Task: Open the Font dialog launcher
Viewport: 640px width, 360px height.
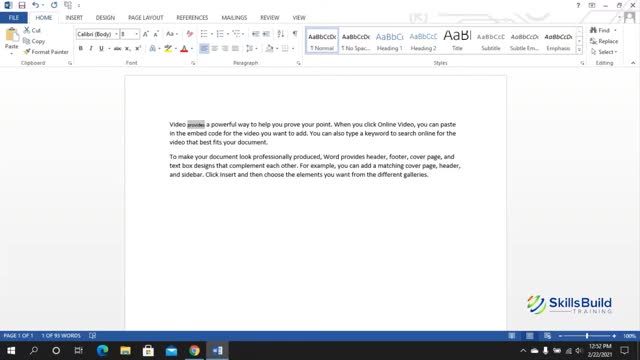Action: click(193, 63)
